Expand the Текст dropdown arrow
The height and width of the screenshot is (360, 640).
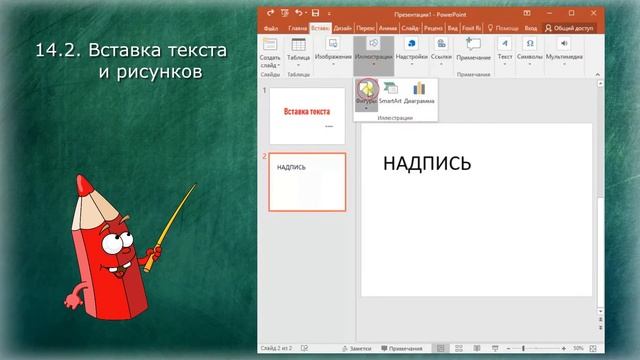[505, 65]
